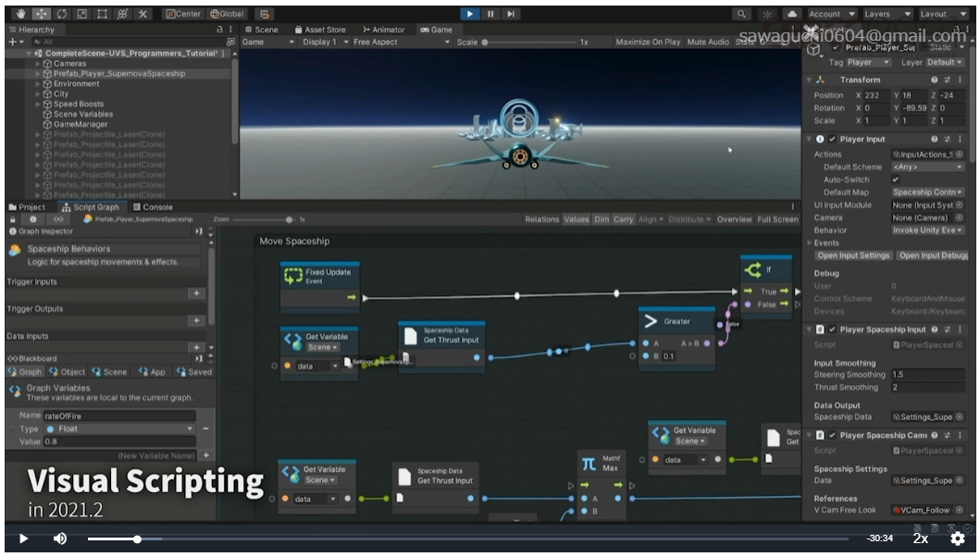Click the info icon in Script Graph toolbar

tap(33, 219)
